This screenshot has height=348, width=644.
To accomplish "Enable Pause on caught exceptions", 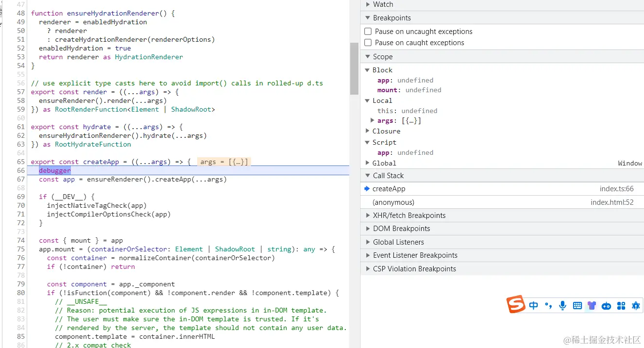I will click(368, 43).
